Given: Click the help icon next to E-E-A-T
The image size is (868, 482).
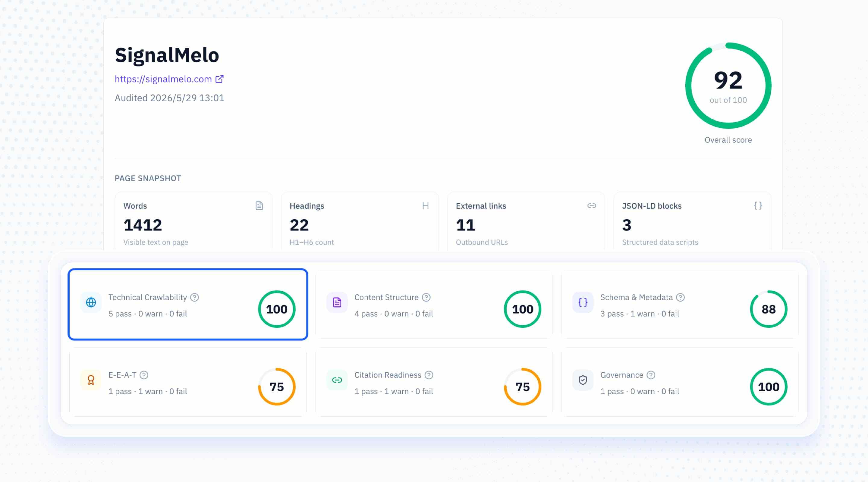Looking at the screenshot, I should click(144, 375).
